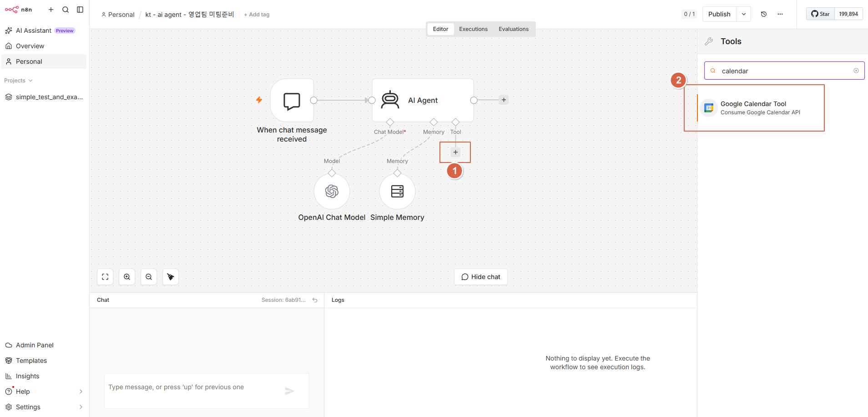
Task: Open AI Assistant preview
Action: pos(44,31)
